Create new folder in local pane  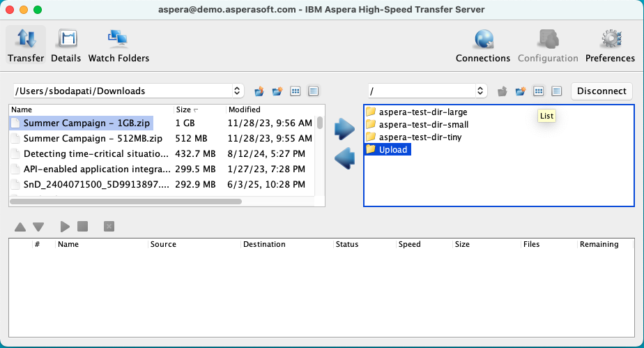(x=277, y=91)
